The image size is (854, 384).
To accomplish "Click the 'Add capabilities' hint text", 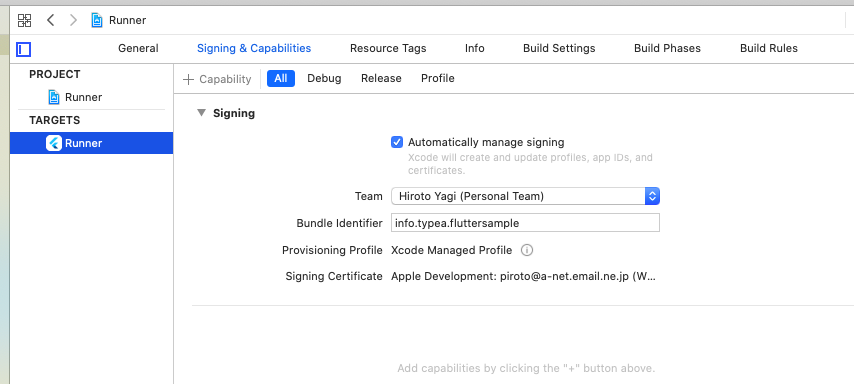I will [x=526, y=369].
